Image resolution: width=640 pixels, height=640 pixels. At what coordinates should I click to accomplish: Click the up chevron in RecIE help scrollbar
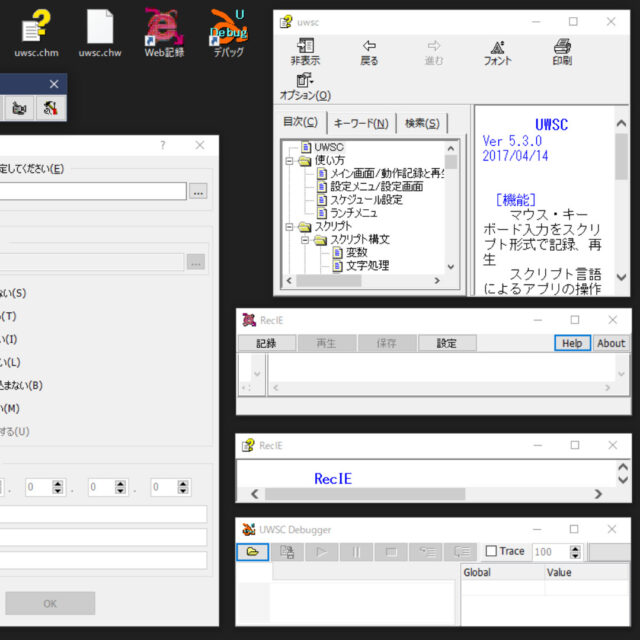pyautogui.click(x=623, y=467)
